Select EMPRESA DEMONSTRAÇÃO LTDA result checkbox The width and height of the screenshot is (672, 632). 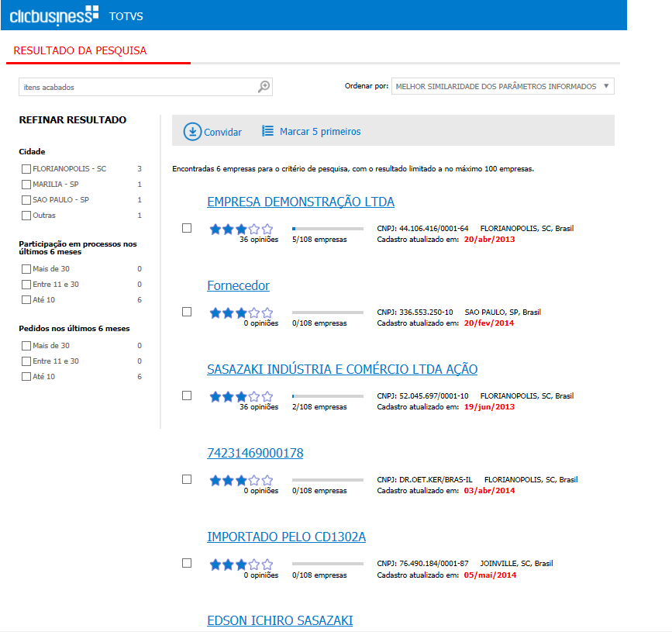point(187,228)
